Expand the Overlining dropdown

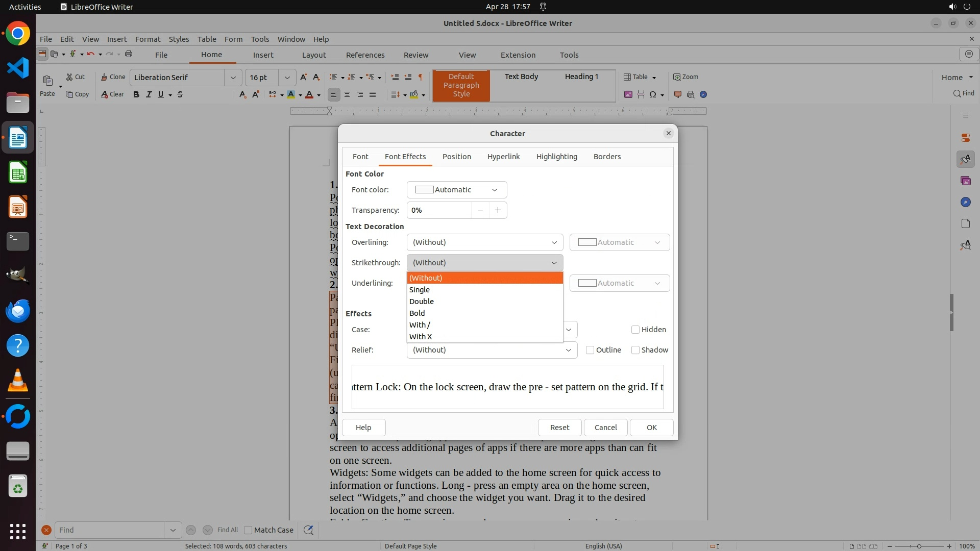tap(484, 242)
